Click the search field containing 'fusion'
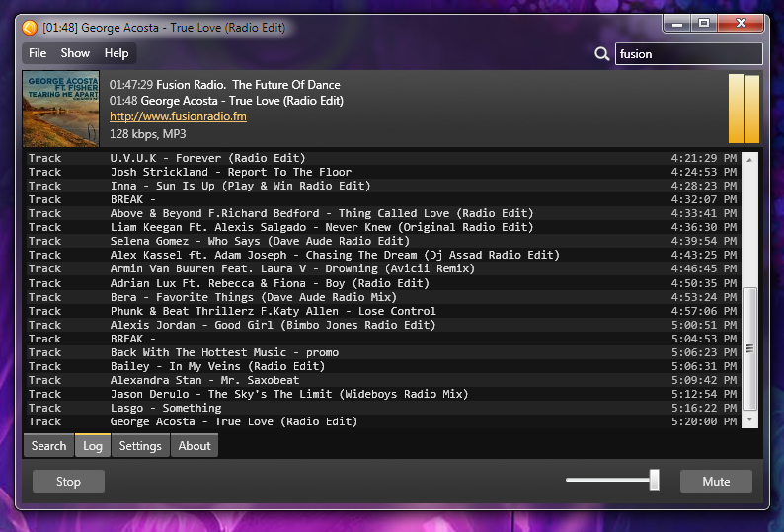784x532 pixels. click(688, 54)
